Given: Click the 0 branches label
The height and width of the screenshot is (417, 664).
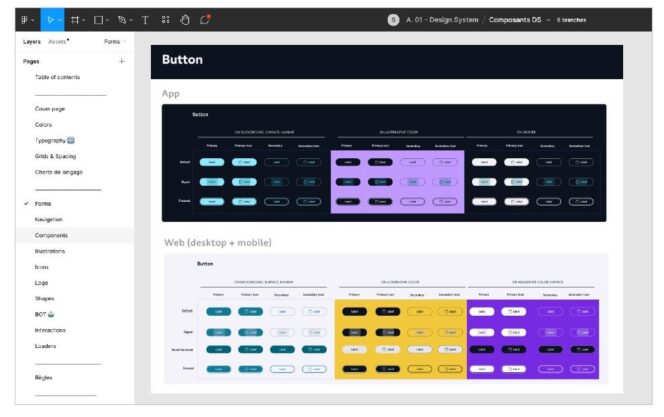Looking at the screenshot, I should pyautogui.click(x=573, y=19).
